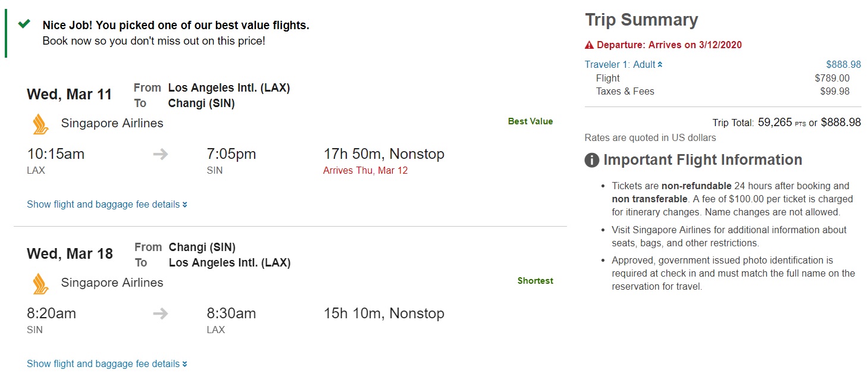
Task: Expand flight and baggage fee details for Mar 11
Action: (107, 205)
